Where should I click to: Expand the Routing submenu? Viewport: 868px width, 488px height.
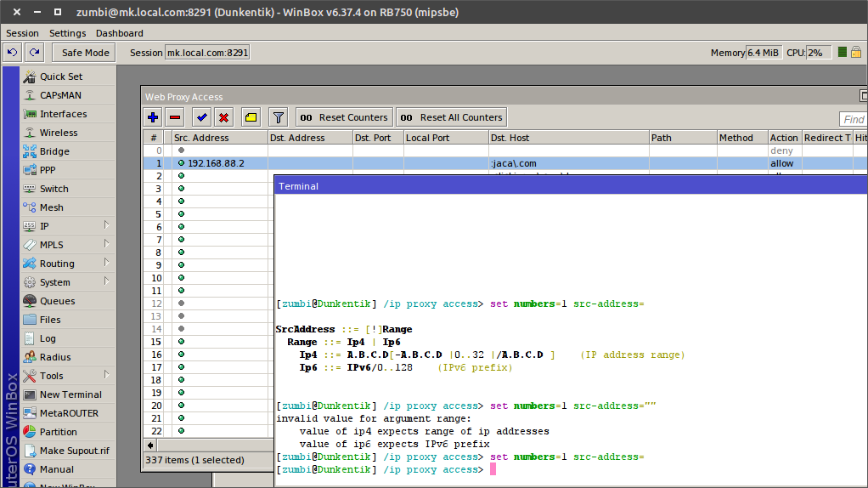68,264
